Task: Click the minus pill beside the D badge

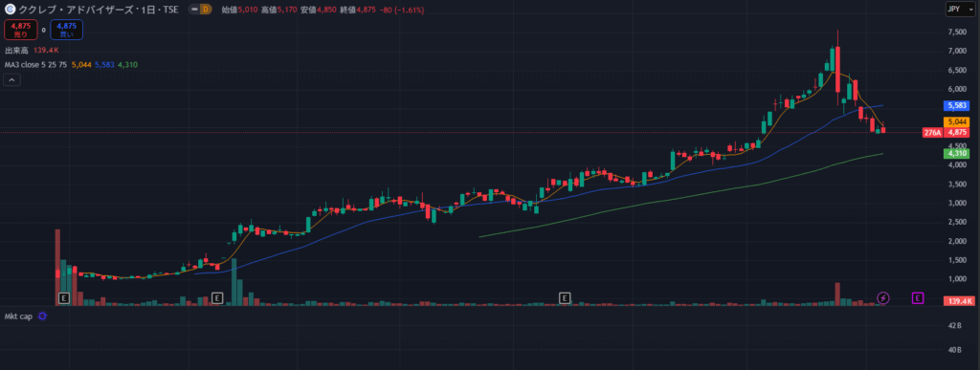Action: point(195,10)
